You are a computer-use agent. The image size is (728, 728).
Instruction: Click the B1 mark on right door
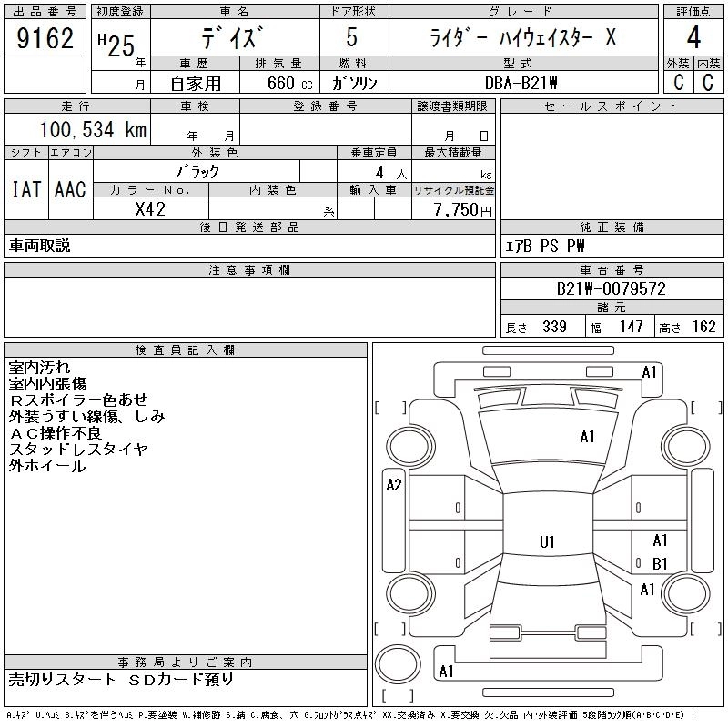[x=660, y=563]
